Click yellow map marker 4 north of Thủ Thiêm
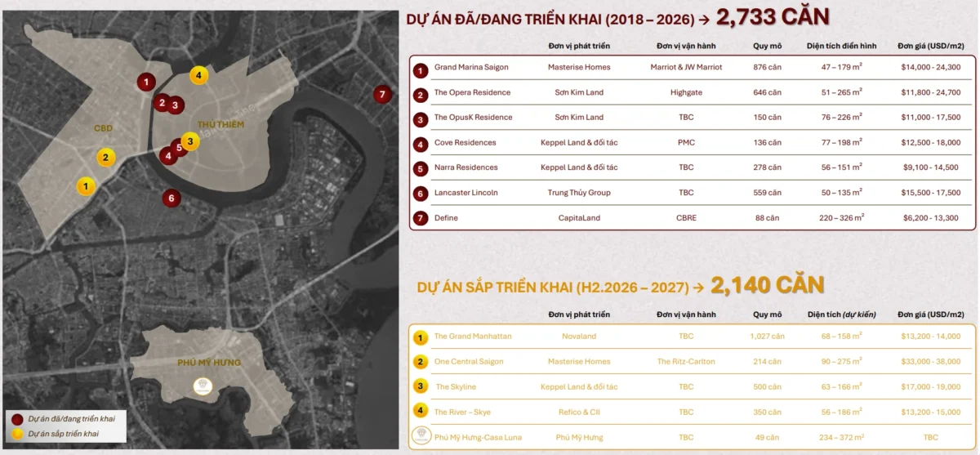The height and width of the screenshot is (455, 980). (x=198, y=75)
